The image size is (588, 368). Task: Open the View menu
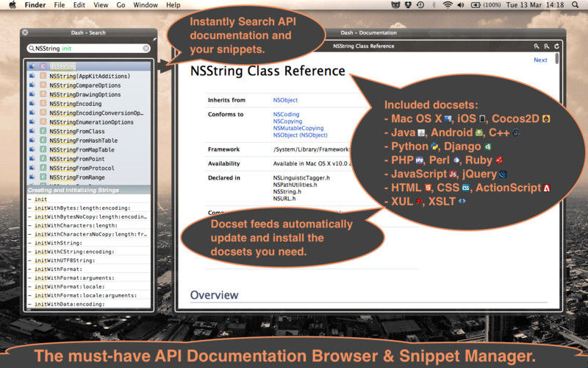tap(101, 5)
